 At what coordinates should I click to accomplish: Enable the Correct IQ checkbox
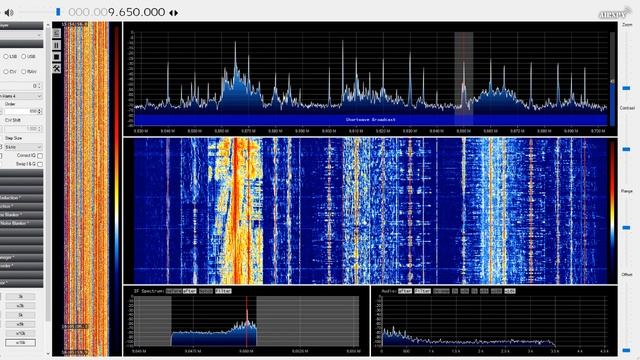coord(40,156)
